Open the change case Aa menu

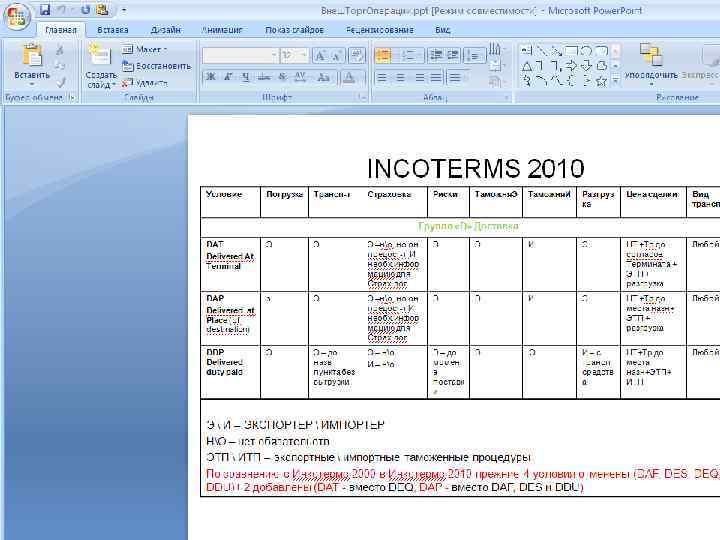[x=324, y=77]
